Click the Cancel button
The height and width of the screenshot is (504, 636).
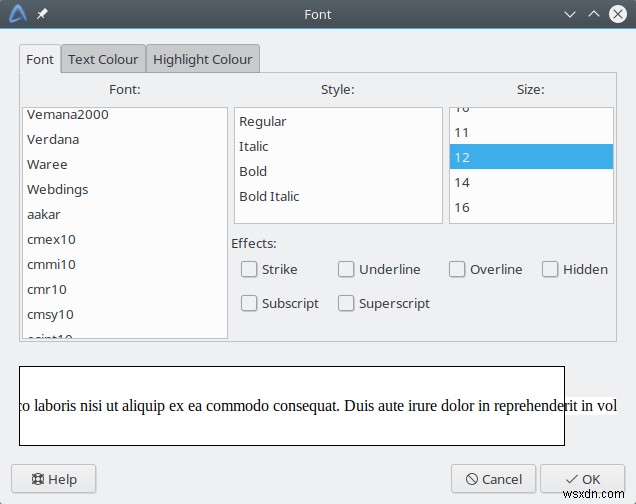pos(493,479)
